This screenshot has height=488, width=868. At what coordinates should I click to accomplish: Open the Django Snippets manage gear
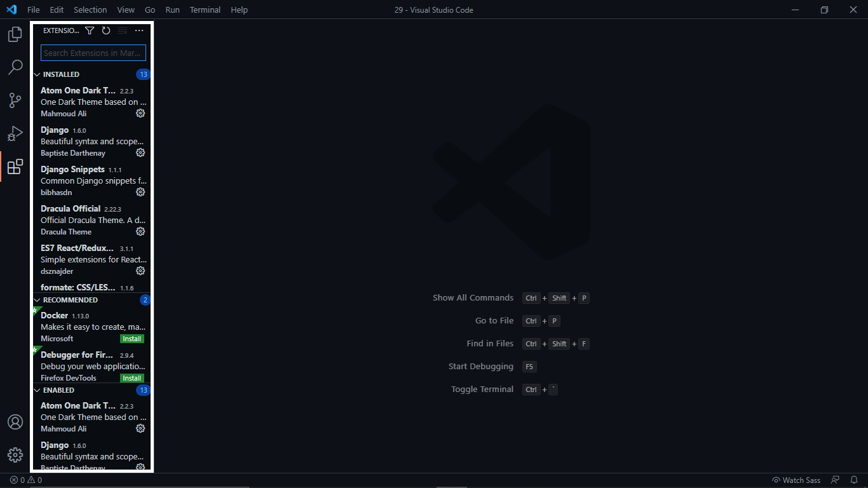click(140, 192)
